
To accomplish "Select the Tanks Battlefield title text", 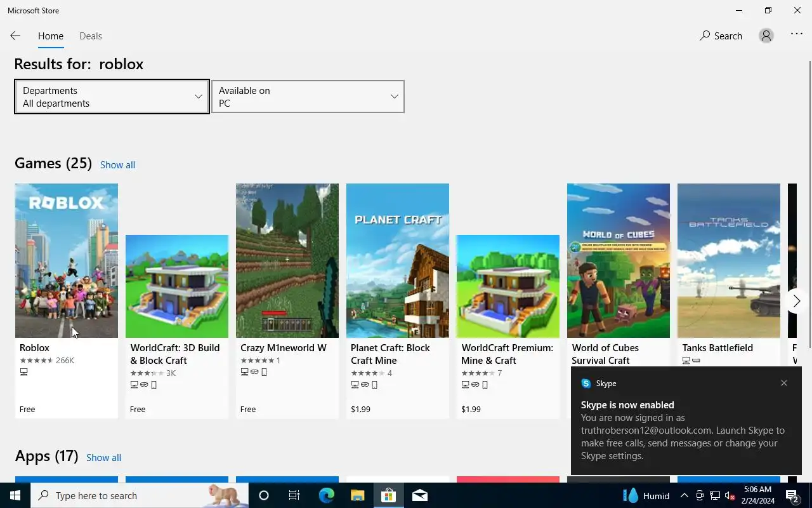I will point(717,348).
